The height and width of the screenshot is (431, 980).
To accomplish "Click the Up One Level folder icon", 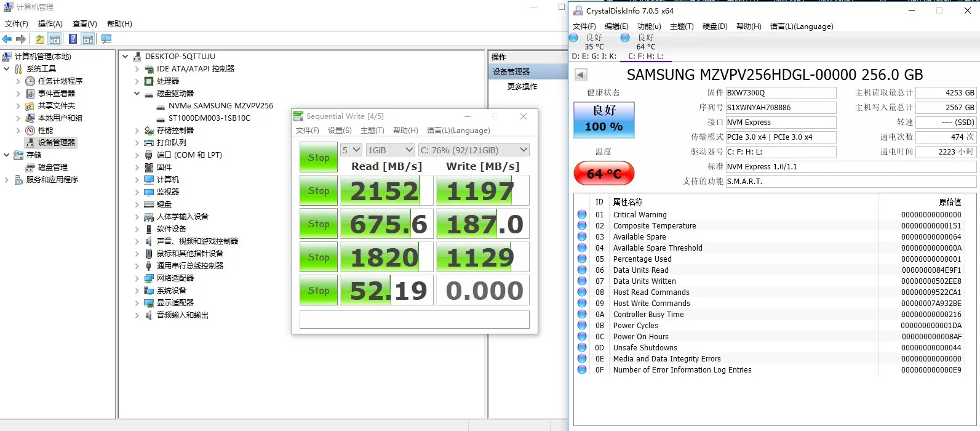I will pyautogui.click(x=40, y=39).
